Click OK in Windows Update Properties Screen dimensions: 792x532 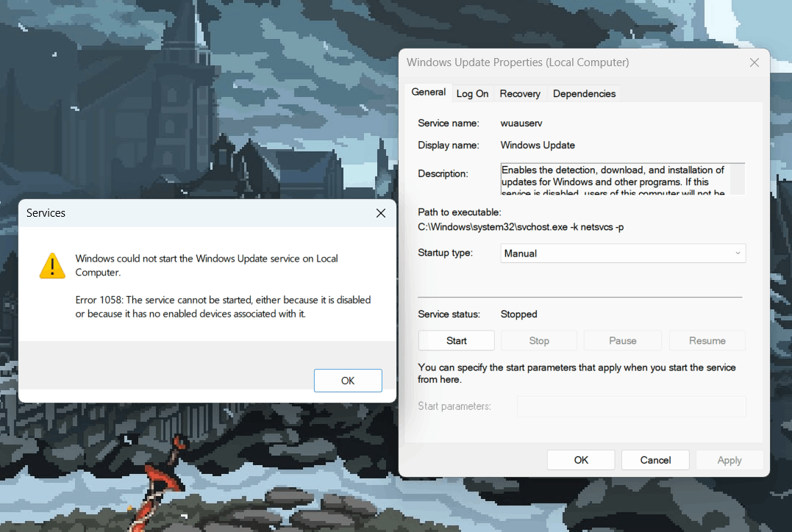[x=581, y=460]
